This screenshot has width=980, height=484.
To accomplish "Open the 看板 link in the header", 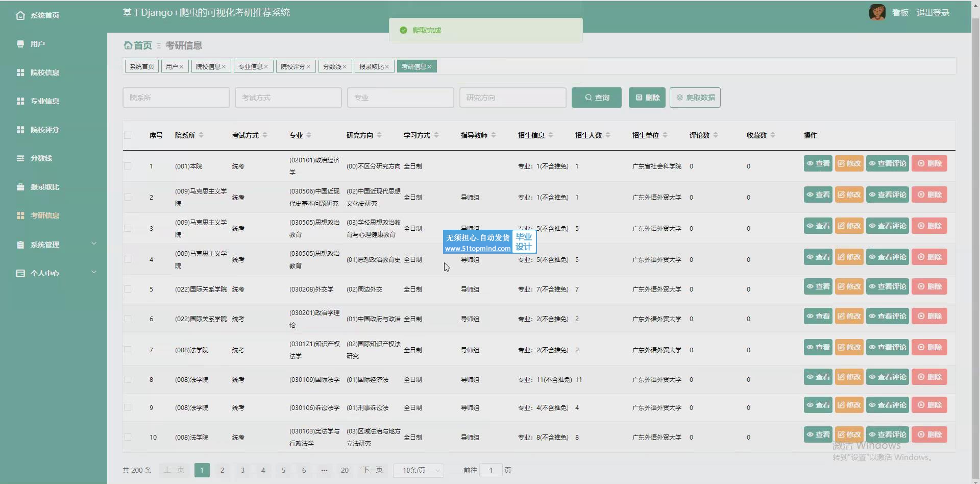I will click(900, 13).
